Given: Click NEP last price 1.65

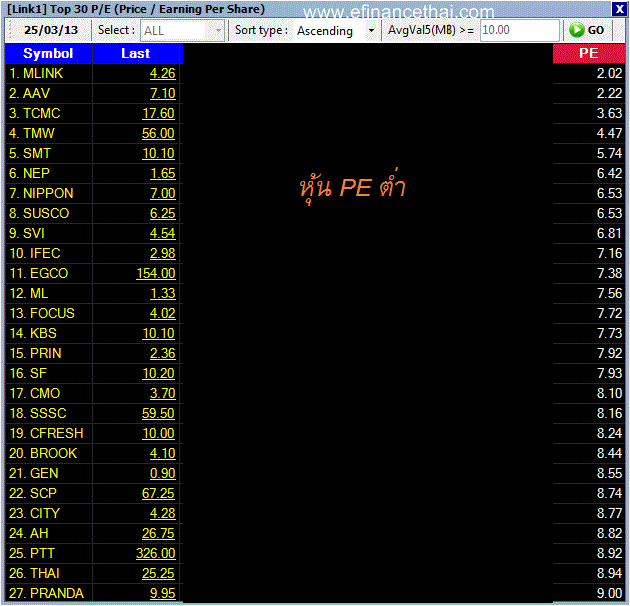Looking at the screenshot, I should (162, 174).
